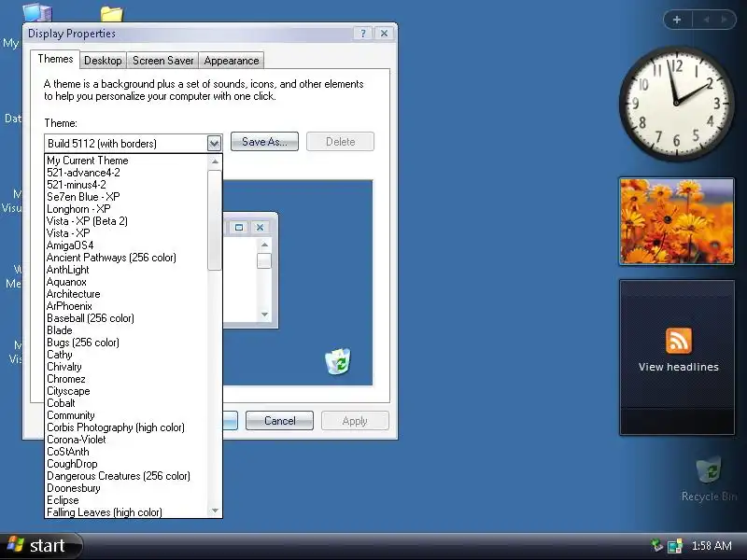Image resolution: width=747 pixels, height=560 pixels.
Task: Click the Start button
Action: [41, 546]
